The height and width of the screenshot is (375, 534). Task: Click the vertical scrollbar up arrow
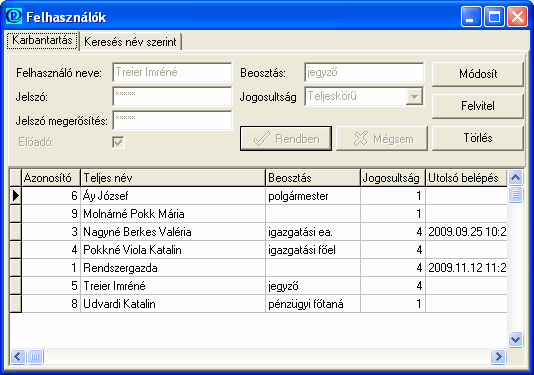point(515,177)
